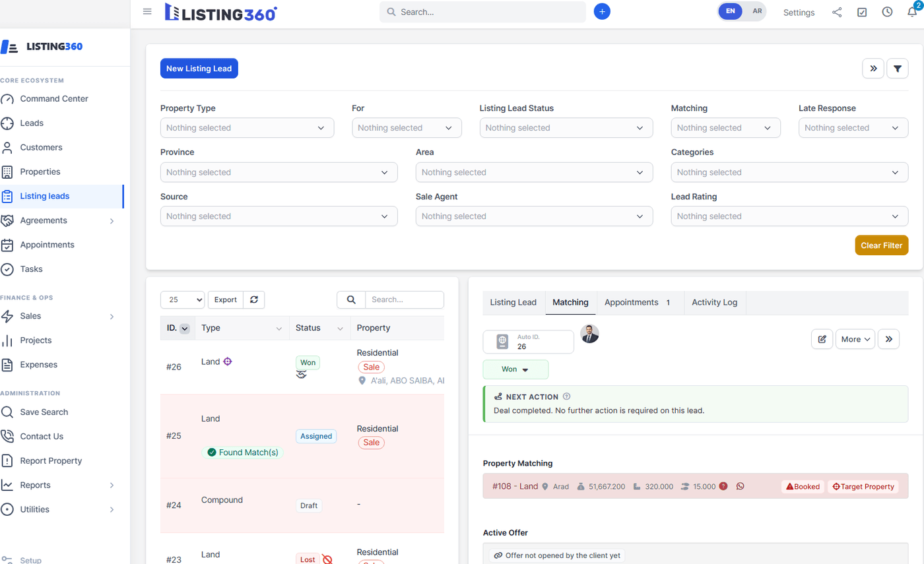Screen dimensions: 924x564
Task: Click the target icon next to Land #26
Action: pos(228,361)
